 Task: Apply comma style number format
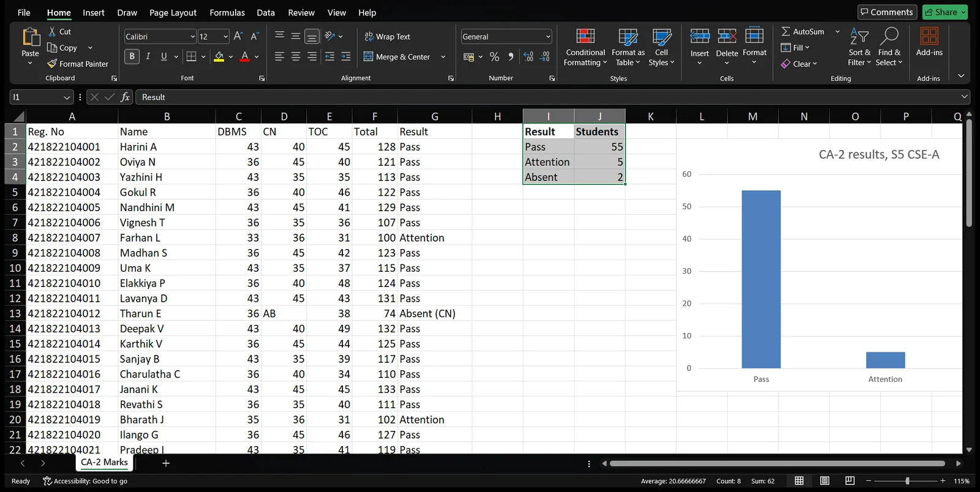[511, 57]
